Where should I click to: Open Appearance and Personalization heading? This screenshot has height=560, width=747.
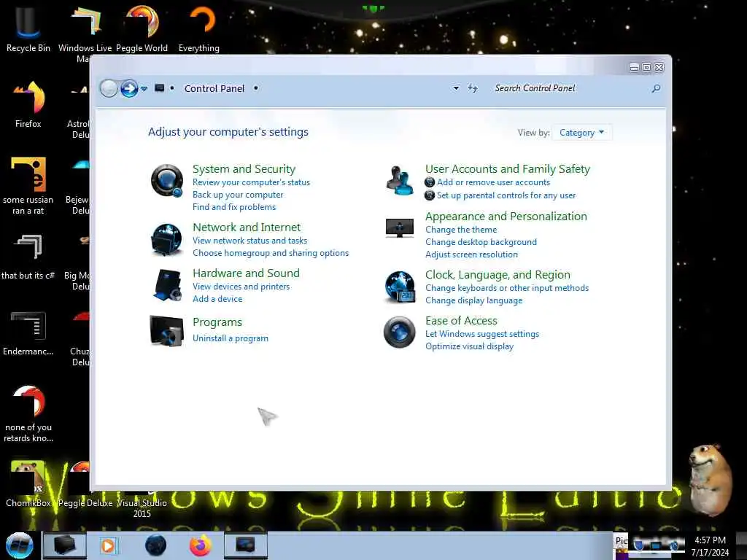(x=506, y=216)
